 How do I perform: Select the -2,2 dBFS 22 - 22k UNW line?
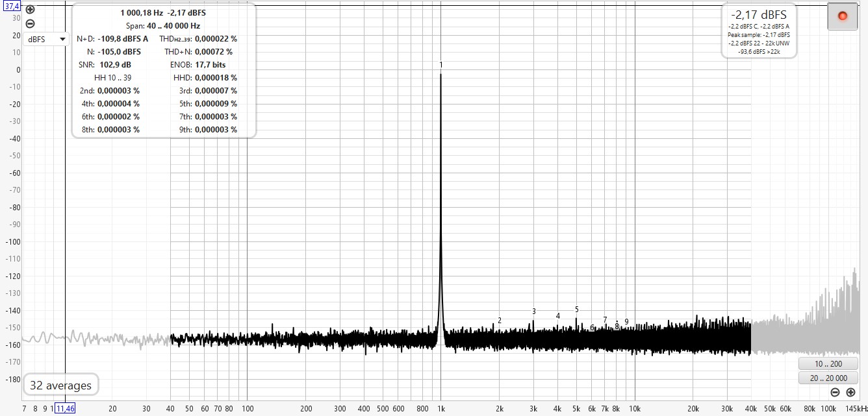[759, 43]
